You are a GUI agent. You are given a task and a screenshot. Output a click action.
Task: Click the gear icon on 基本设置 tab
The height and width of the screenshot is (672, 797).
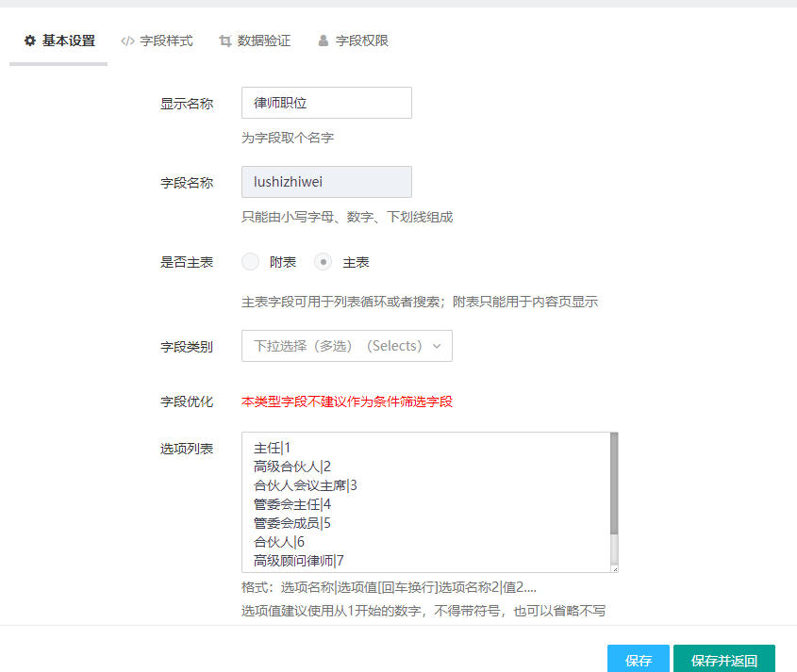[x=30, y=41]
